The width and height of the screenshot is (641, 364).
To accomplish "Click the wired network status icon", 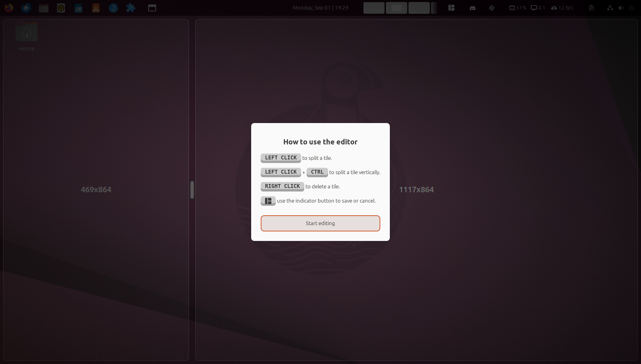I will click(610, 8).
